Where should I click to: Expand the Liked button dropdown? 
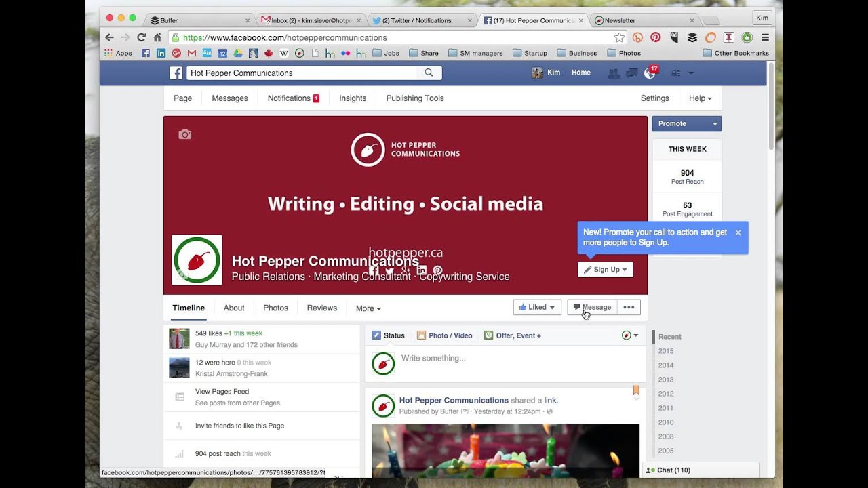click(x=537, y=307)
